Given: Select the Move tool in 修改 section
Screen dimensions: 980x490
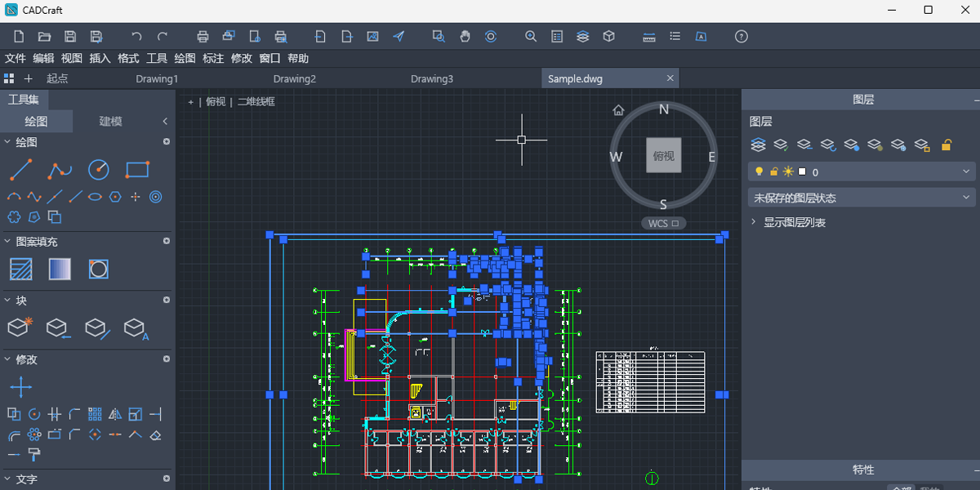Looking at the screenshot, I should point(20,387).
